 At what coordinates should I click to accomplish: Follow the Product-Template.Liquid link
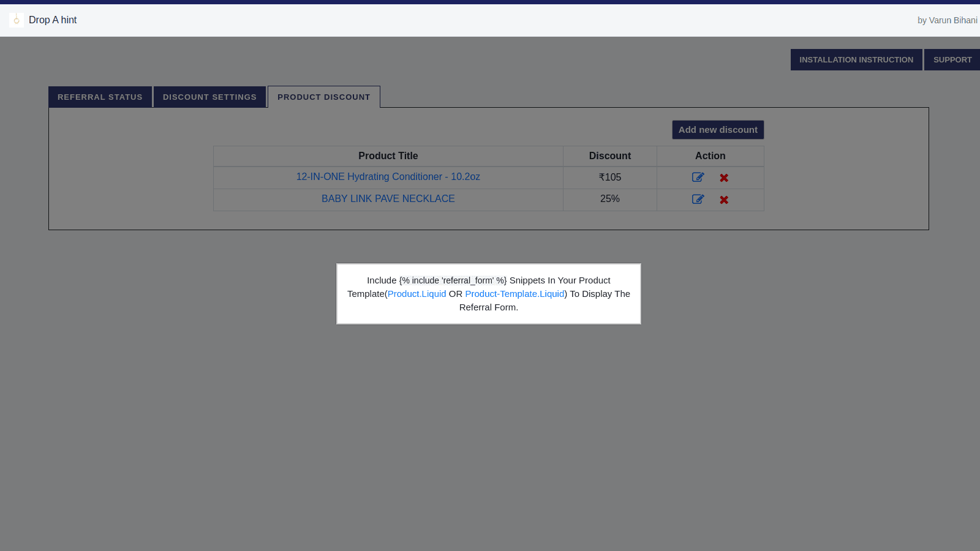[514, 294]
